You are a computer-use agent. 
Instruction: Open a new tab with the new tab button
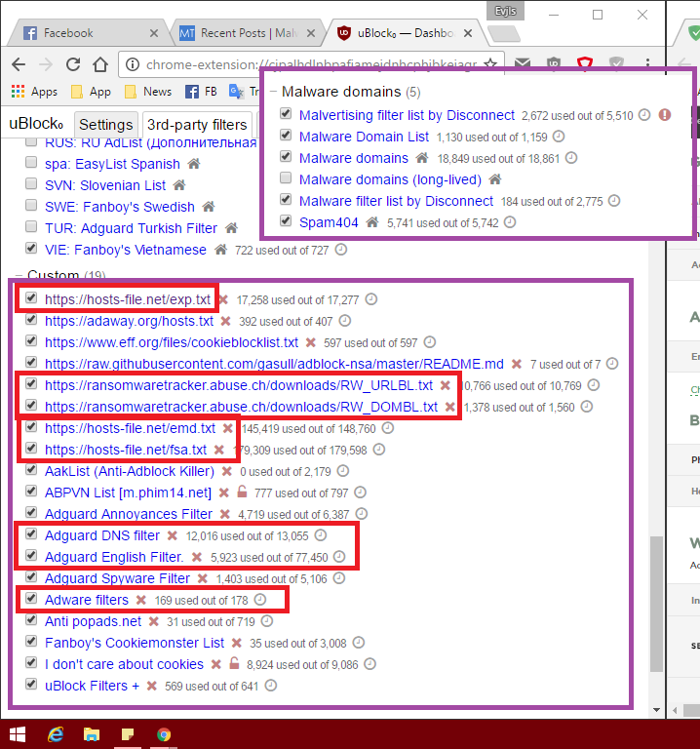click(x=504, y=33)
